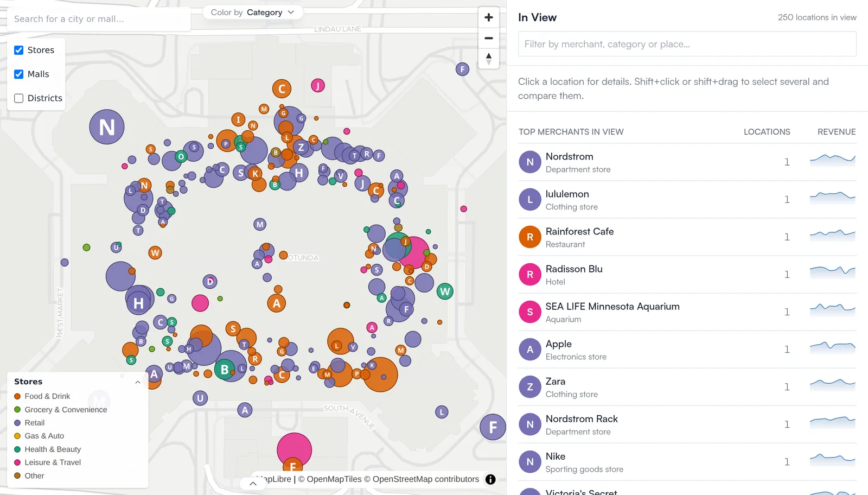Click the pink J marker on map
The width and height of the screenshot is (868, 495).
pos(318,85)
